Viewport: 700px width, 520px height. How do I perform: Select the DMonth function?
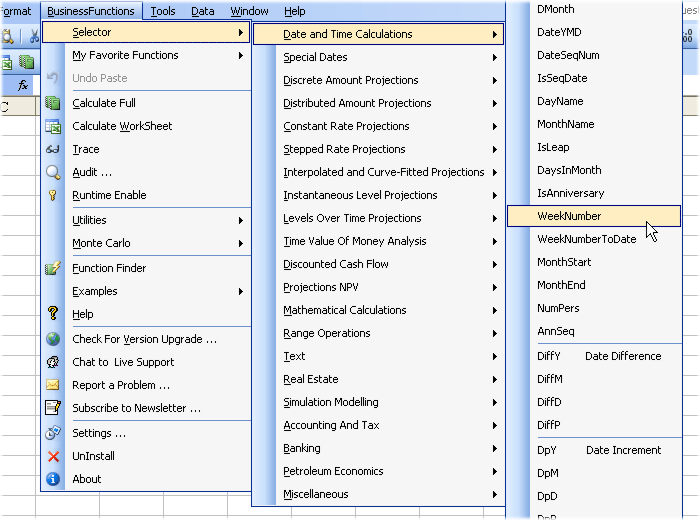coord(594,9)
